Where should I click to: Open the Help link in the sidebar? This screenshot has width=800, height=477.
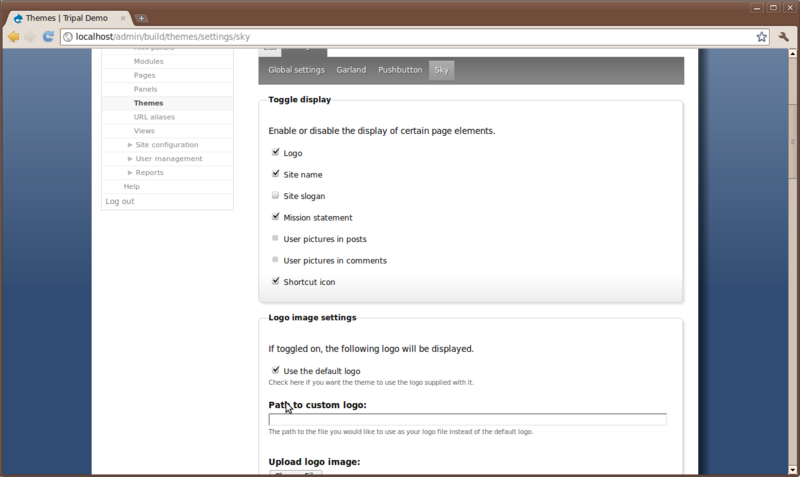coord(132,186)
